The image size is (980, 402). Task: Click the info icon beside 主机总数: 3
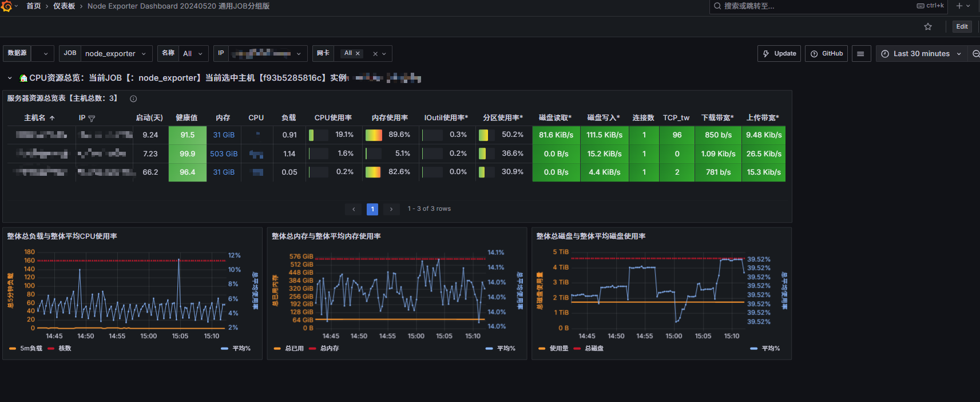[133, 98]
